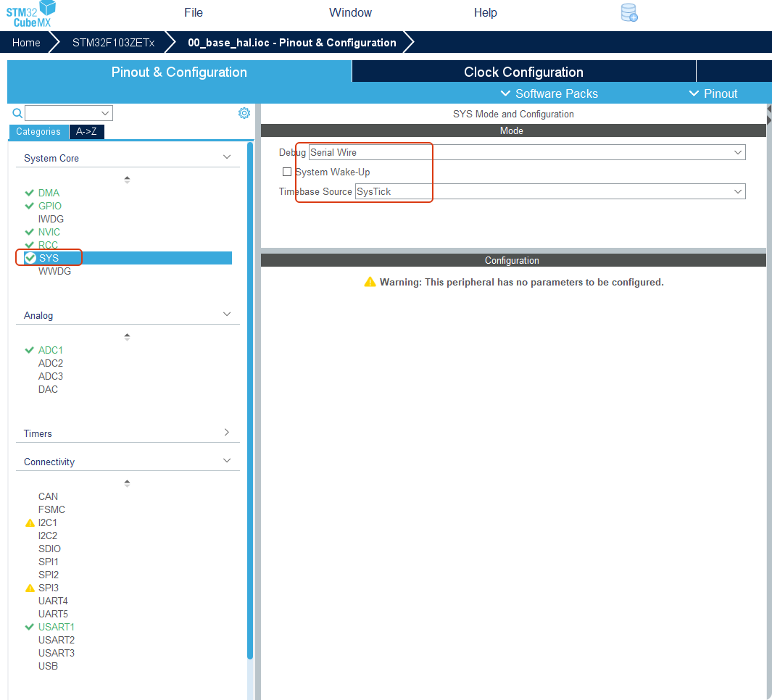This screenshot has width=772, height=700.
Task: Enable the System Wake-Up checkbox
Action: point(287,172)
